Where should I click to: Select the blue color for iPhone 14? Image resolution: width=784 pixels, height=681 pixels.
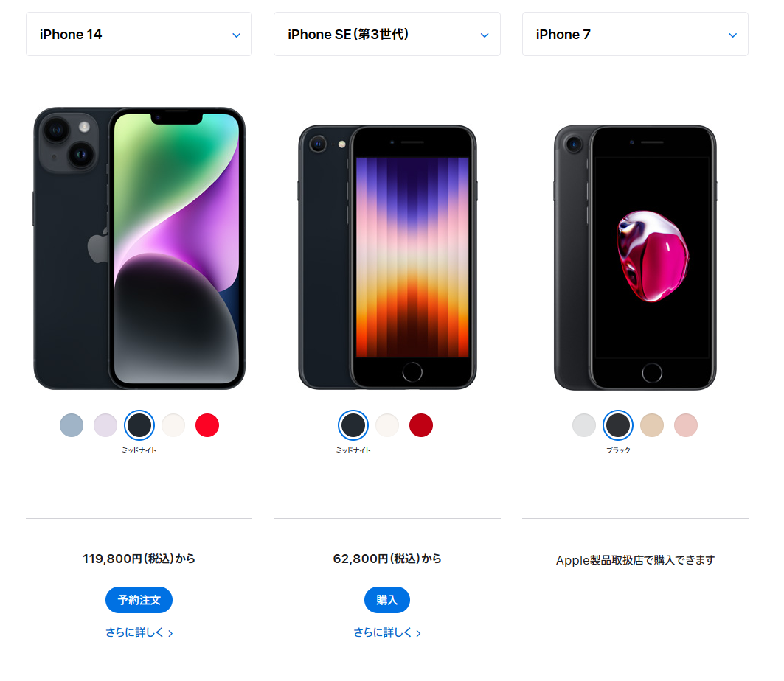tap(72, 425)
